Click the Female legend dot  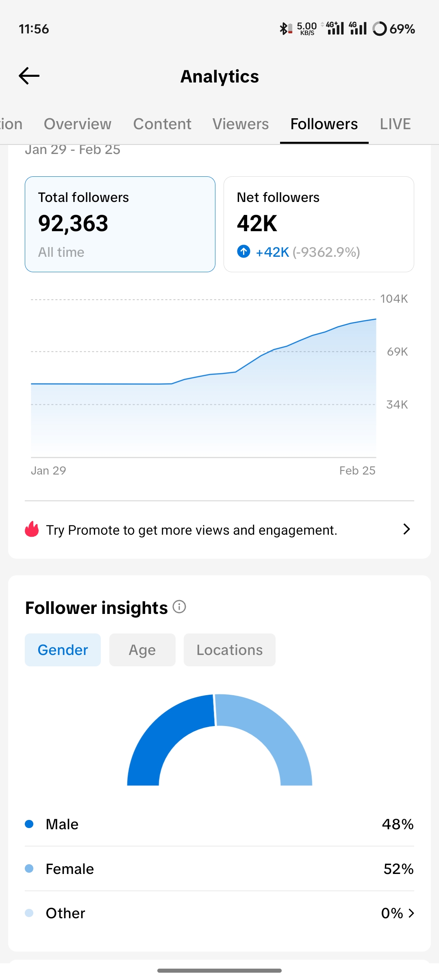coord(29,869)
